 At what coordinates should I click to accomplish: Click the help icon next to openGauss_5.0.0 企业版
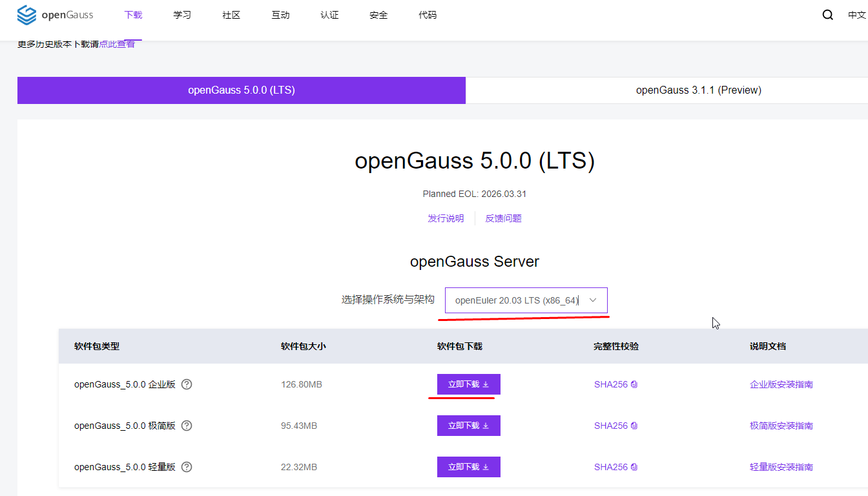tap(186, 384)
